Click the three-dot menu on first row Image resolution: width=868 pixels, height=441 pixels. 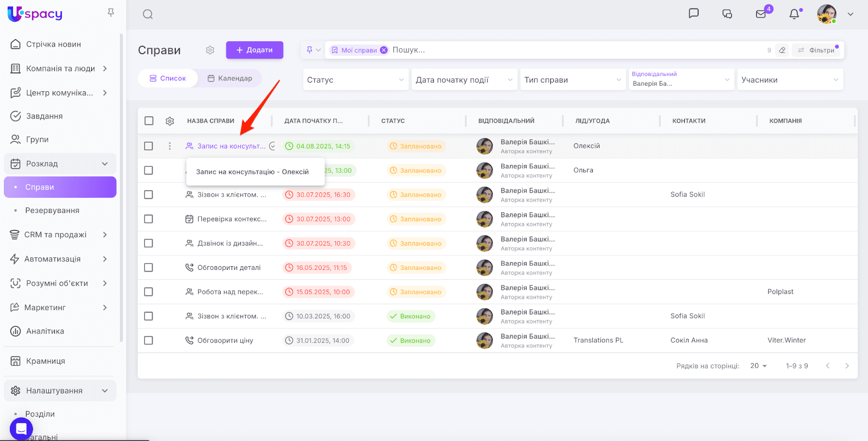170,146
